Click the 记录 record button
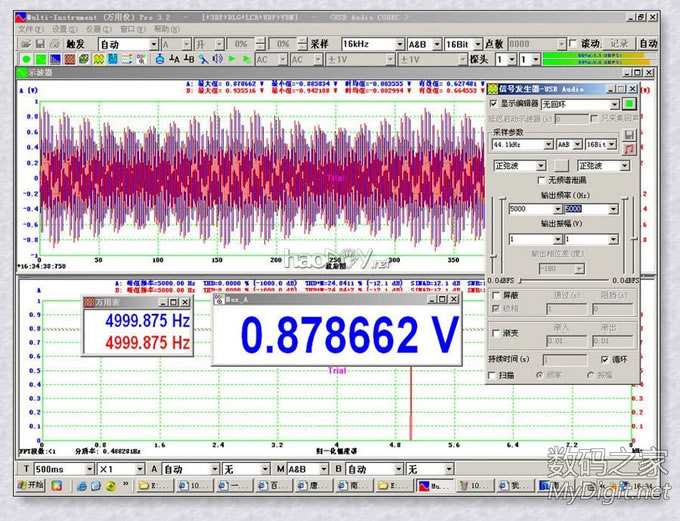Viewport: 680px width, 521px height. [619, 44]
